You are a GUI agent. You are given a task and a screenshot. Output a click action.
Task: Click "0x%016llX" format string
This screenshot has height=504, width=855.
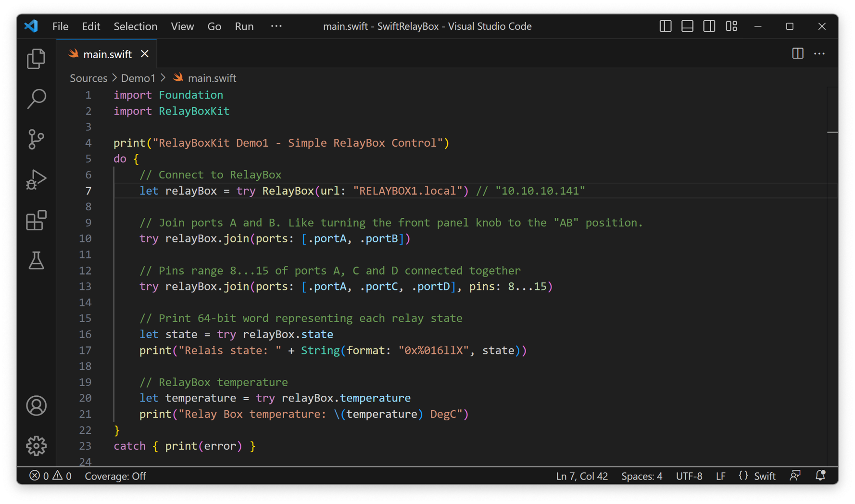pyautogui.click(x=434, y=351)
